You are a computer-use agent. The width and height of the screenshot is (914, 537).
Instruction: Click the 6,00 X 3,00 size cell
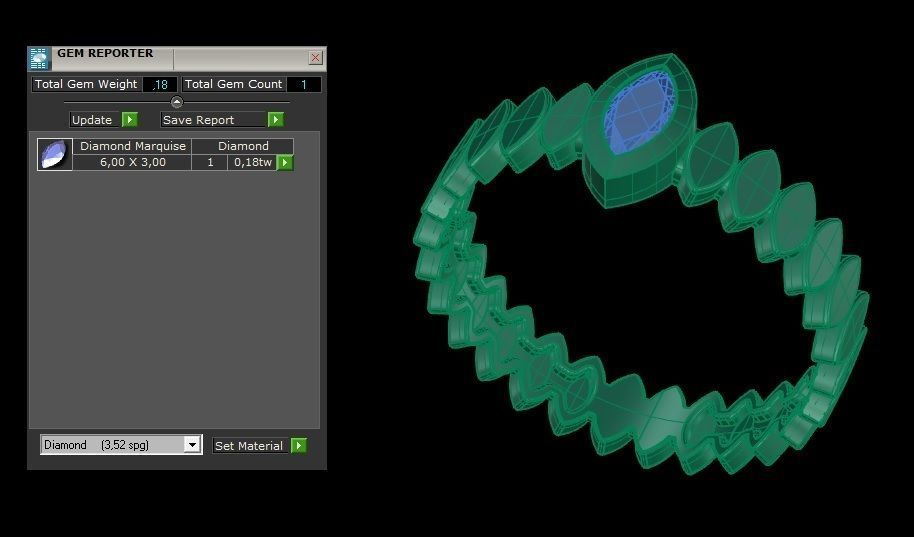click(132, 162)
